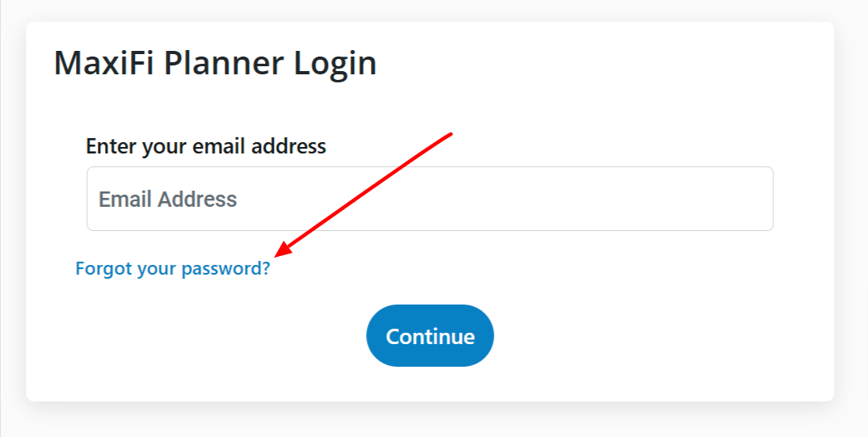Click the right end of the email field

[x=753, y=199]
